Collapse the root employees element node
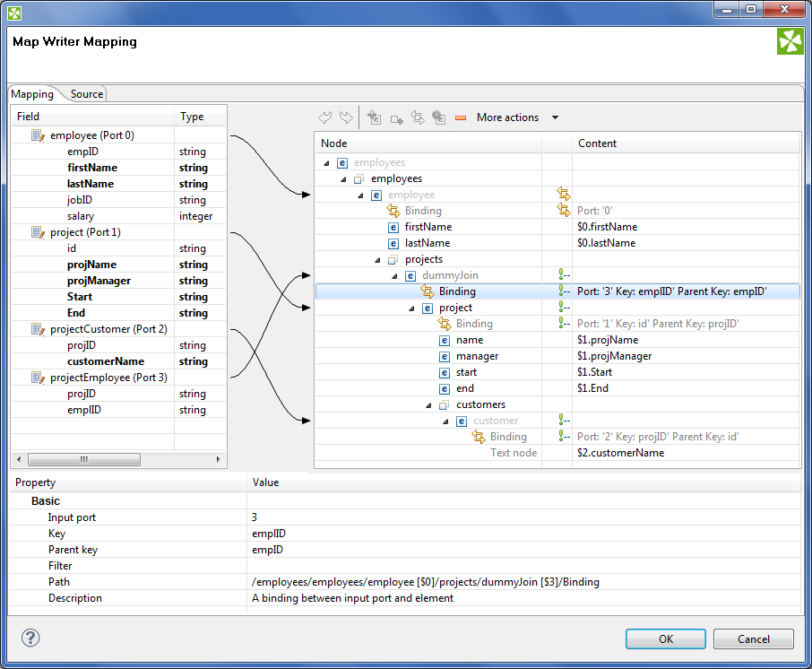 326,163
